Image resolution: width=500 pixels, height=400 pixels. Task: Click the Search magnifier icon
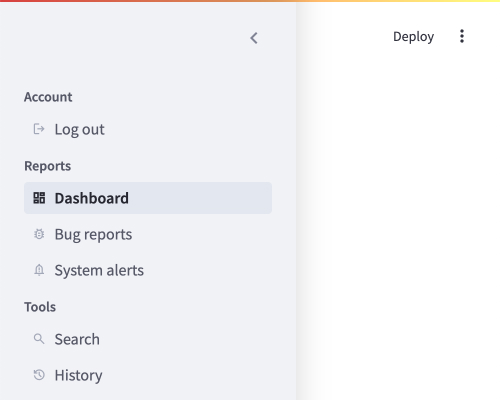pyautogui.click(x=39, y=339)
